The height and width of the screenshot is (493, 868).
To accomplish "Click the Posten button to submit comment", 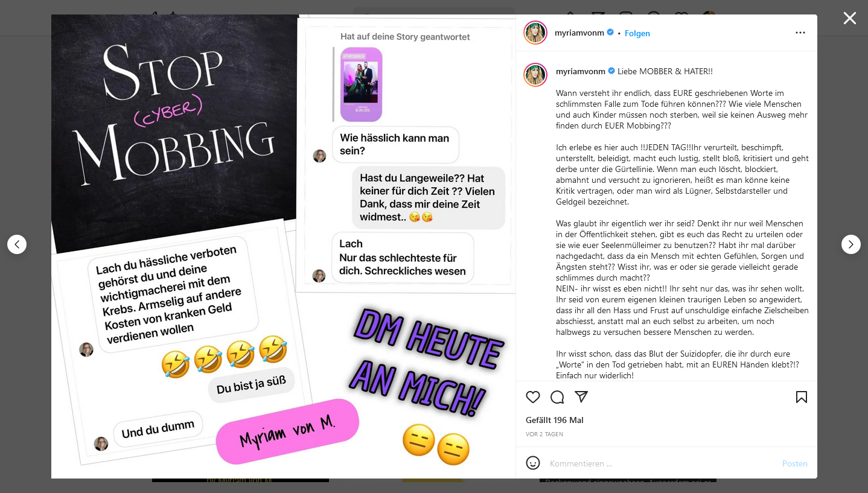I will click(x=795, y=463).
